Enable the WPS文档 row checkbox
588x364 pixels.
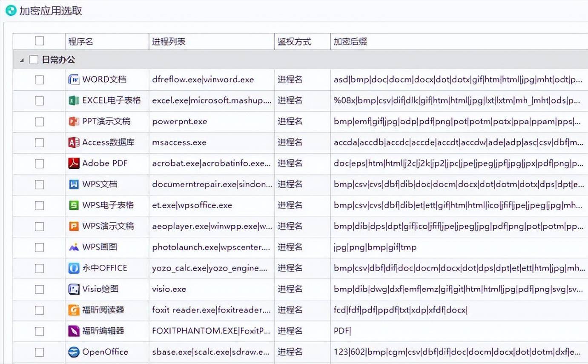pos(39,184)
